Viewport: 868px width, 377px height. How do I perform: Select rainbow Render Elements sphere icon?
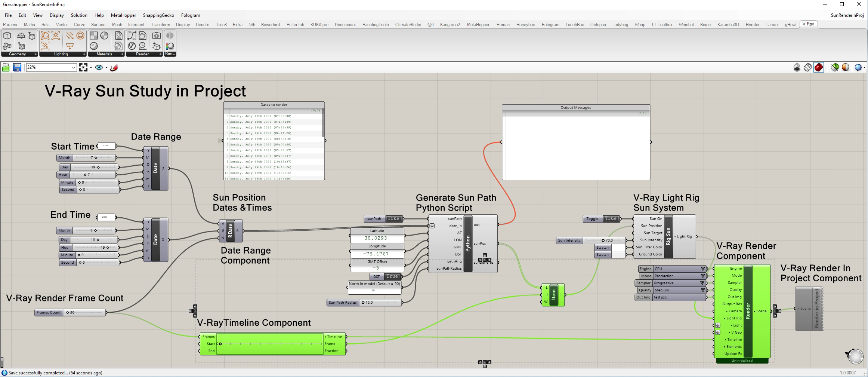170,46
